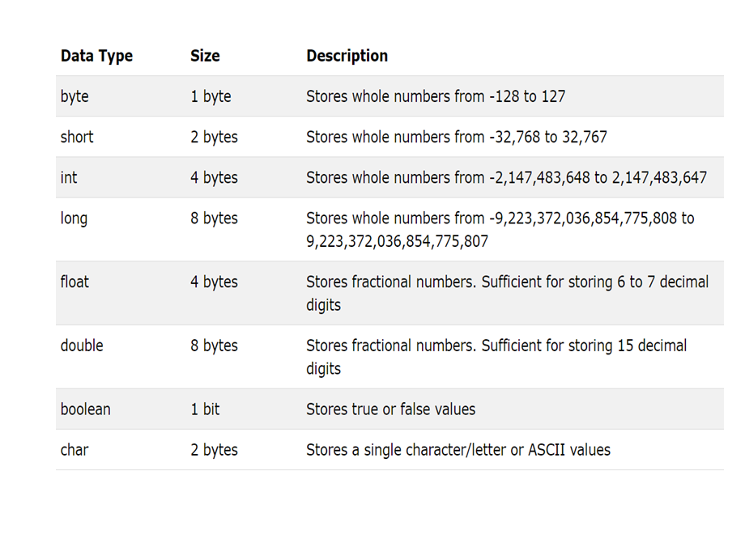This screenshot has width=745, height=560.
Task: Select the "byte" data type cell
Action: tap(74, 96)
